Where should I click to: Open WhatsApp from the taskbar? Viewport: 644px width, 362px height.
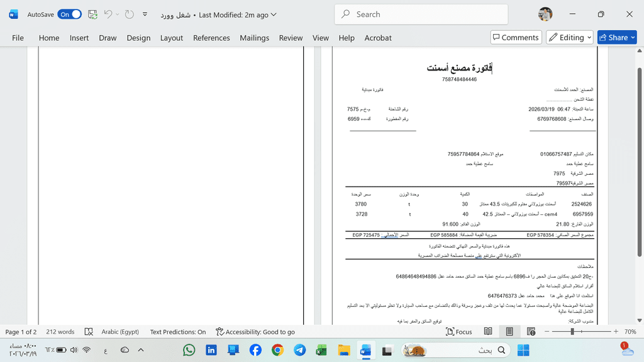(x=189, y=350)
